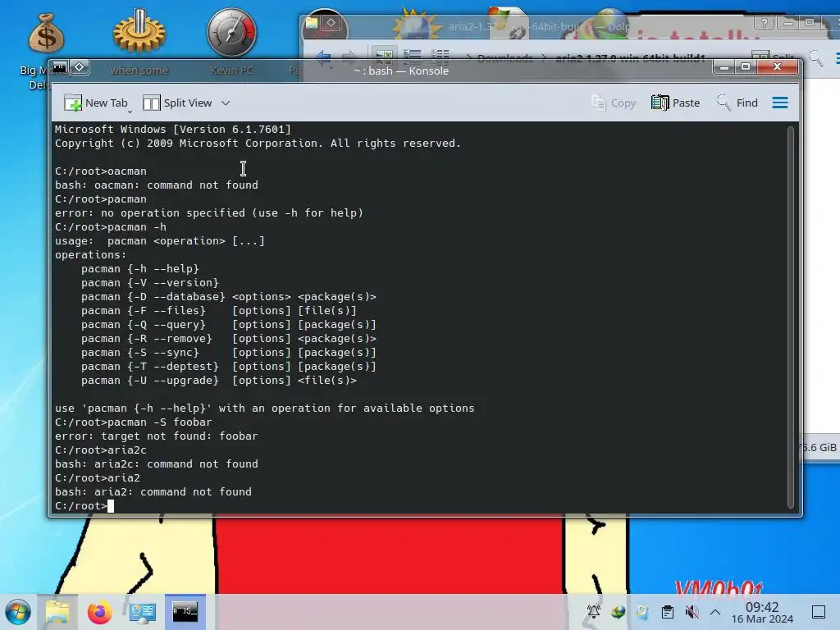
Task: Open the Find search bar
Action: click(737, 103)
